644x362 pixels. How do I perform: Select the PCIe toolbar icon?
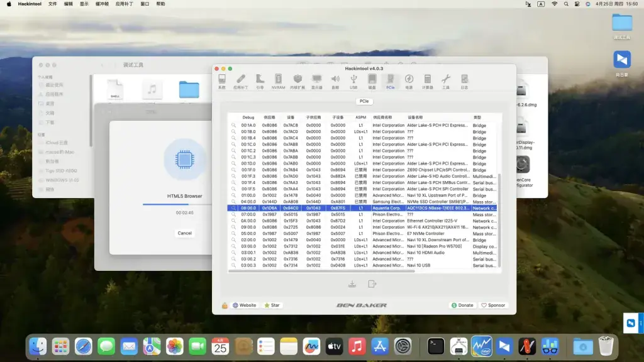click(390, 81)
